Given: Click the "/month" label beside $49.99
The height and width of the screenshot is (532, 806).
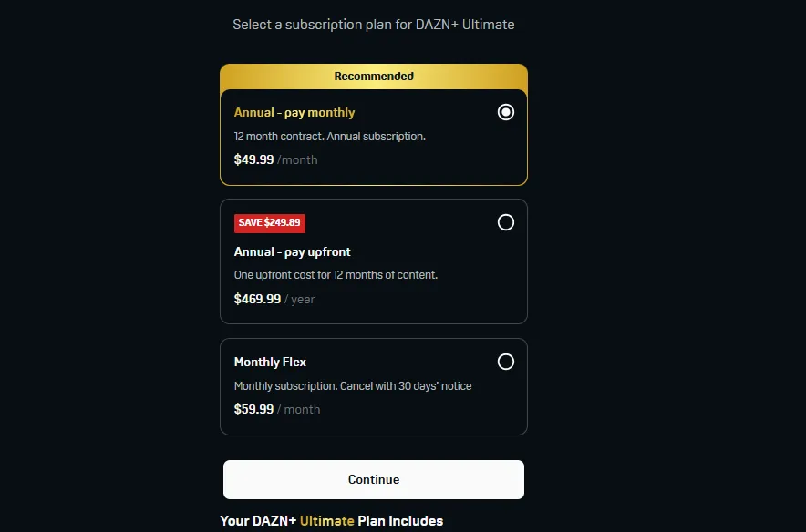Looking at the screenshot, I should coord(297,159).
